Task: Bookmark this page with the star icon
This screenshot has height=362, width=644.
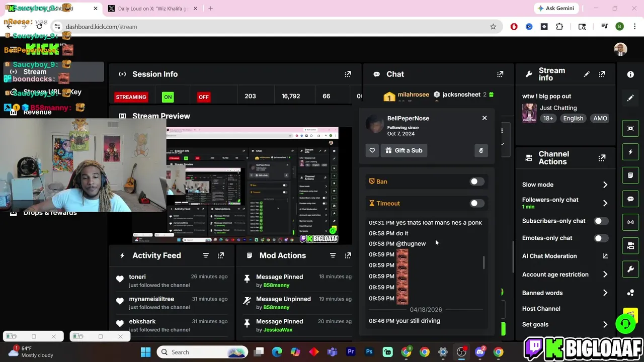Action: coord(493,27)
